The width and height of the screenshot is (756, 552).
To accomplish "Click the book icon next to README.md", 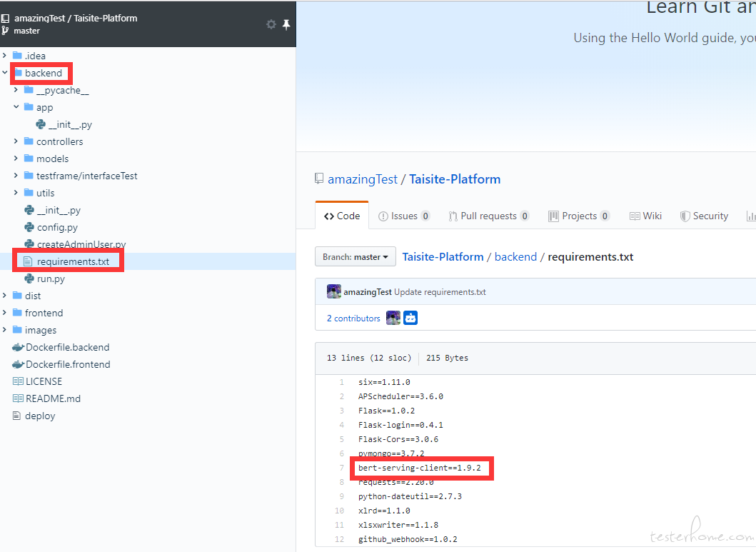I will point(18,398).
